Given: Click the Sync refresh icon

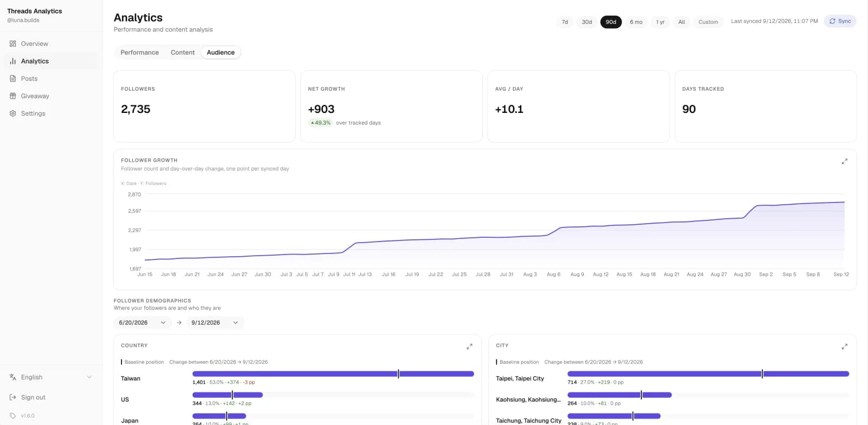Looking at the screenshot, I should point(832,21).
